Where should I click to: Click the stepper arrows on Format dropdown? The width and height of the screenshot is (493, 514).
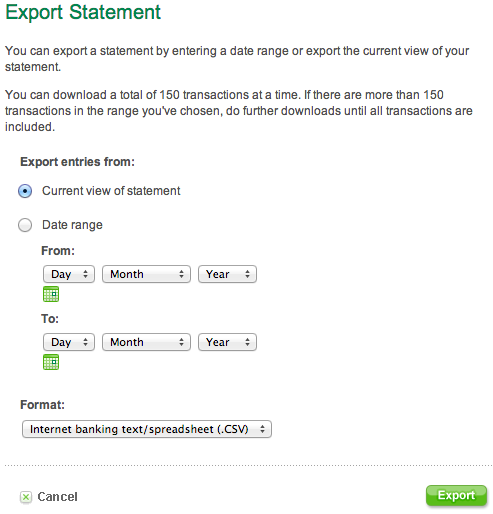coord(263,429)
